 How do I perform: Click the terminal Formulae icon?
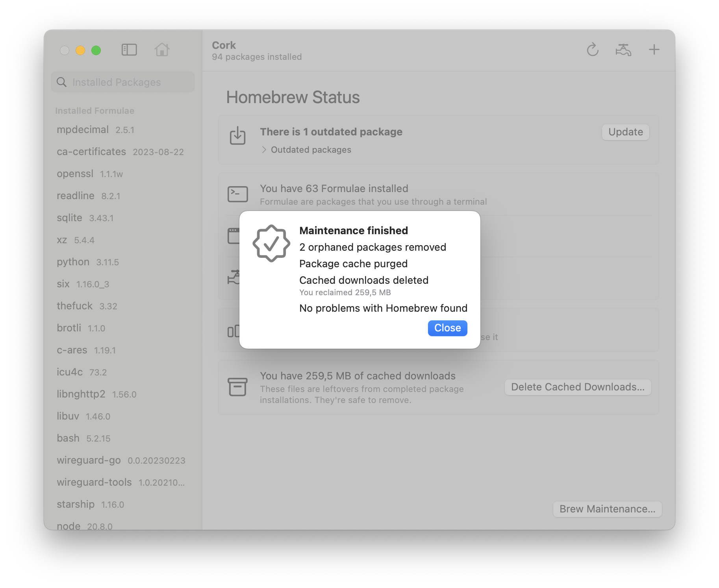tap(238, 194)
